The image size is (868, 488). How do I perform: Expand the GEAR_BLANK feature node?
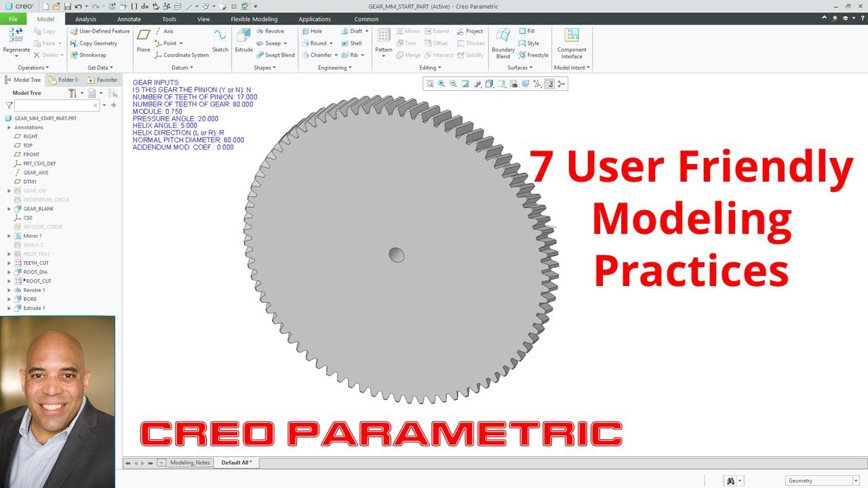coord(9,209)
